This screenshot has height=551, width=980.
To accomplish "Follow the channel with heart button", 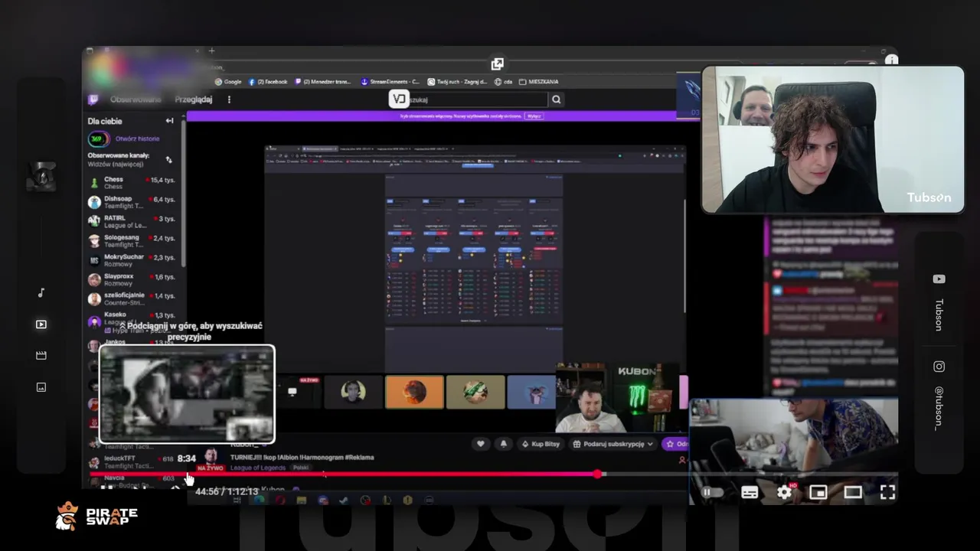I will 481,444.
